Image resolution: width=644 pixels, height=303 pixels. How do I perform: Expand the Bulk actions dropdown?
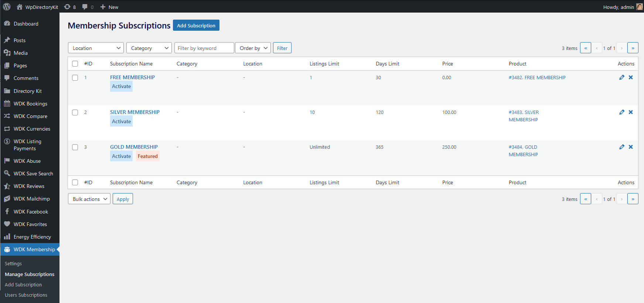point(89,199)
